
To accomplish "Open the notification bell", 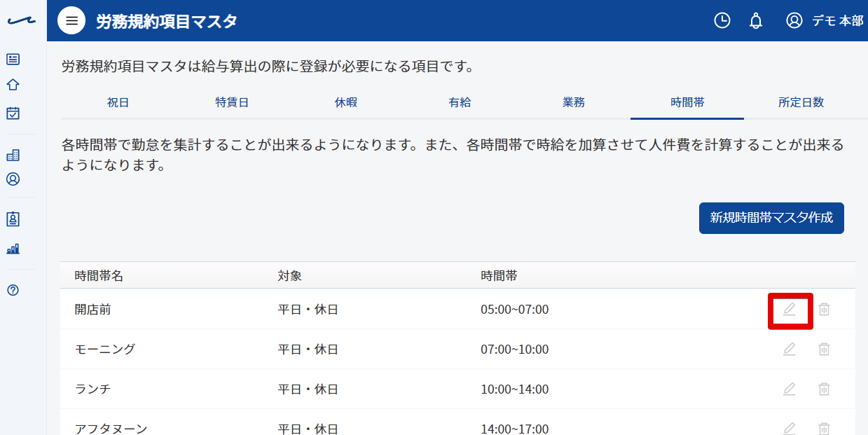I will 756,21.
